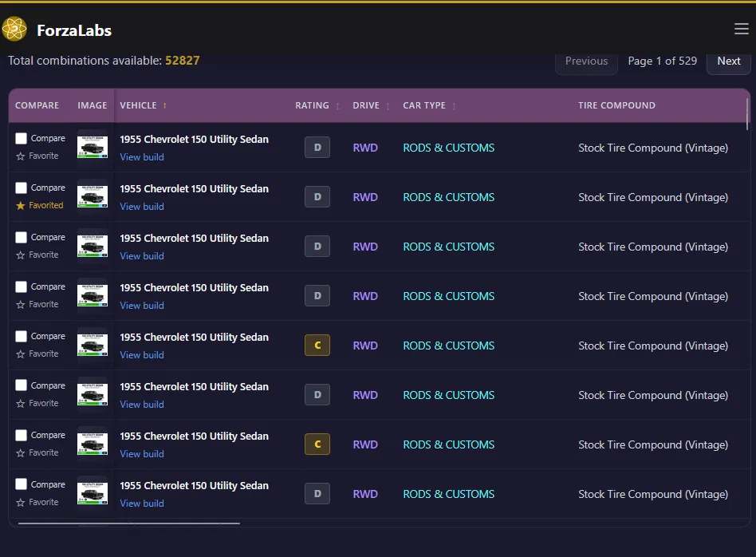This screenshot has width=756, height=557.
Task: Click the Favorite star in the first row
Action: pyautogui.click(x=20, y=156)
